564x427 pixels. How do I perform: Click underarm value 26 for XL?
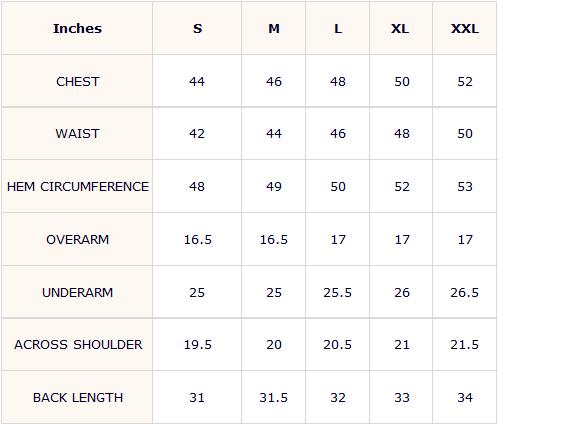click(402, 292)
